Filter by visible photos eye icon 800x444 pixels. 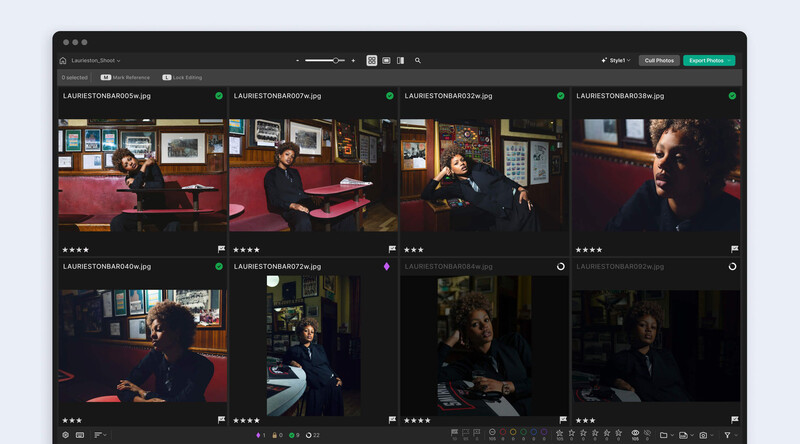coord(635,434)
